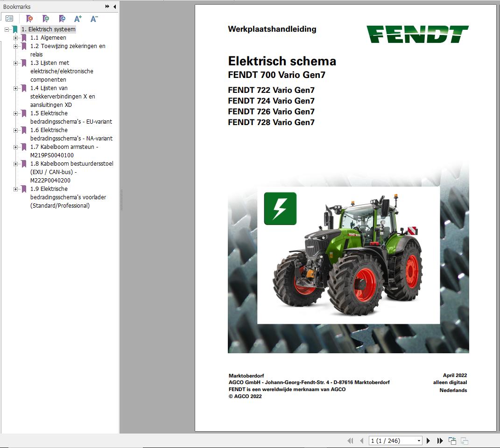Click the next view icon in status bar
Image resolution: width=500 pixels, height=448 pixels.
(464, 441)
